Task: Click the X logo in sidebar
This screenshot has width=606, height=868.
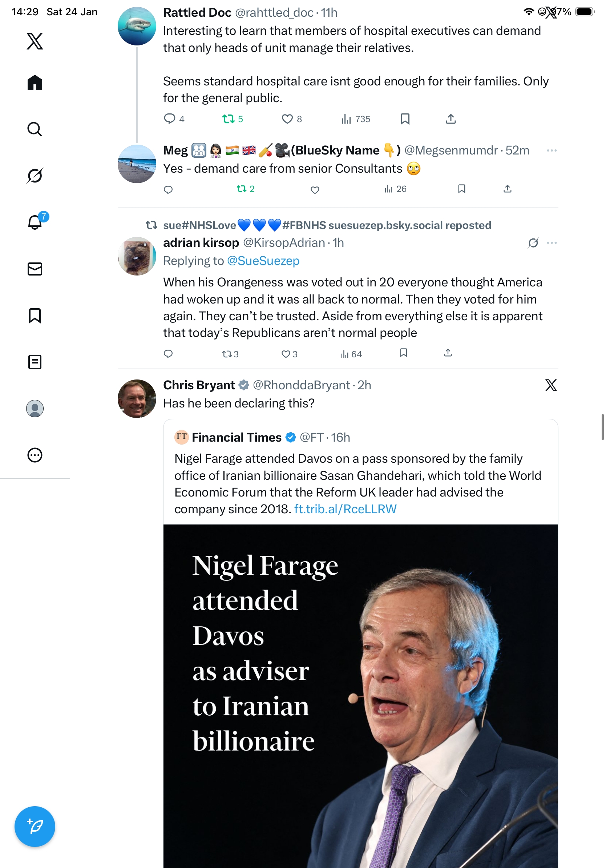Action: [35, 41]
